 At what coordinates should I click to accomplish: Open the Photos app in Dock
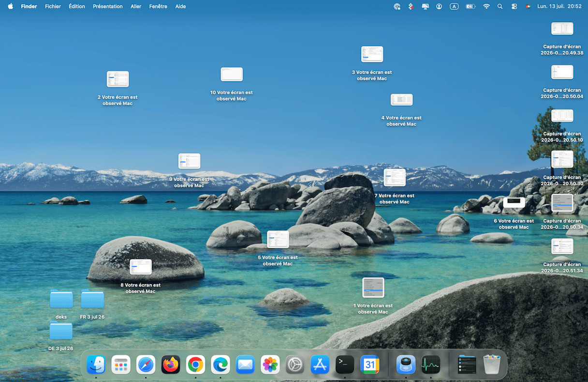coord(270,365)
